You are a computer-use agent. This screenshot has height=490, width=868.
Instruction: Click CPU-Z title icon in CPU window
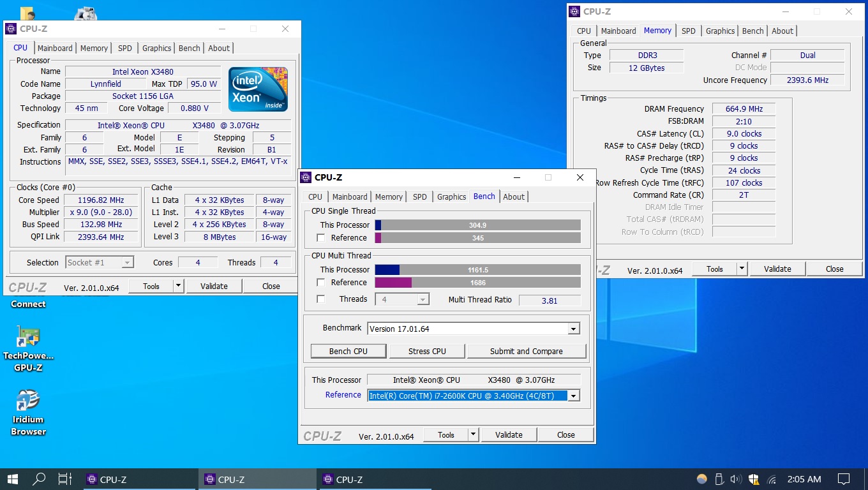[x=11, y=29]
